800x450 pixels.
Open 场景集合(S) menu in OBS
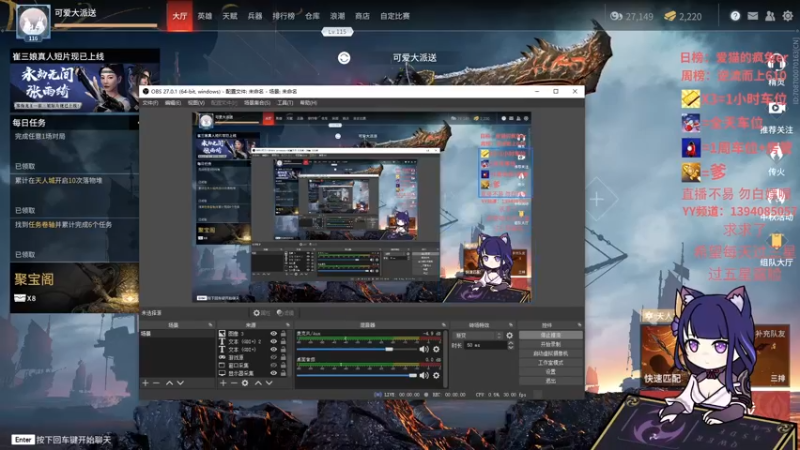257,103
